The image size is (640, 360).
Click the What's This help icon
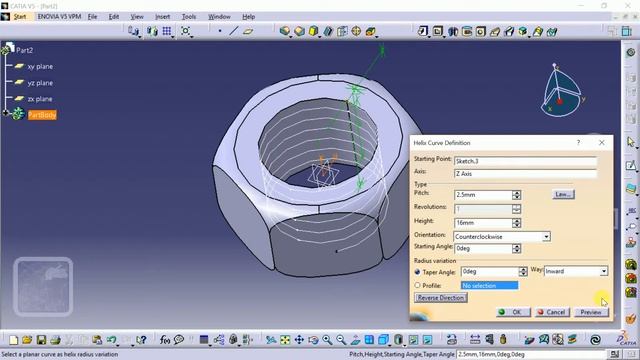point(141,340)
